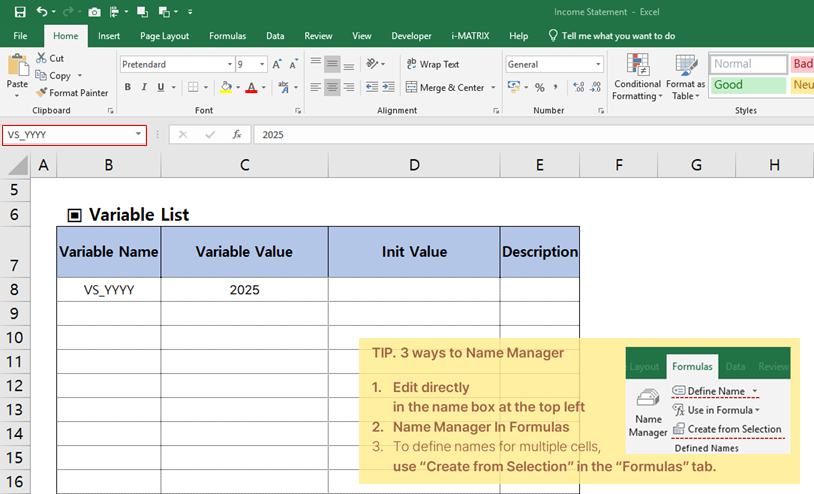This screenshot has width=814, height=494.
Task: Open the Page Layout tab
Action: coord(164,36)
